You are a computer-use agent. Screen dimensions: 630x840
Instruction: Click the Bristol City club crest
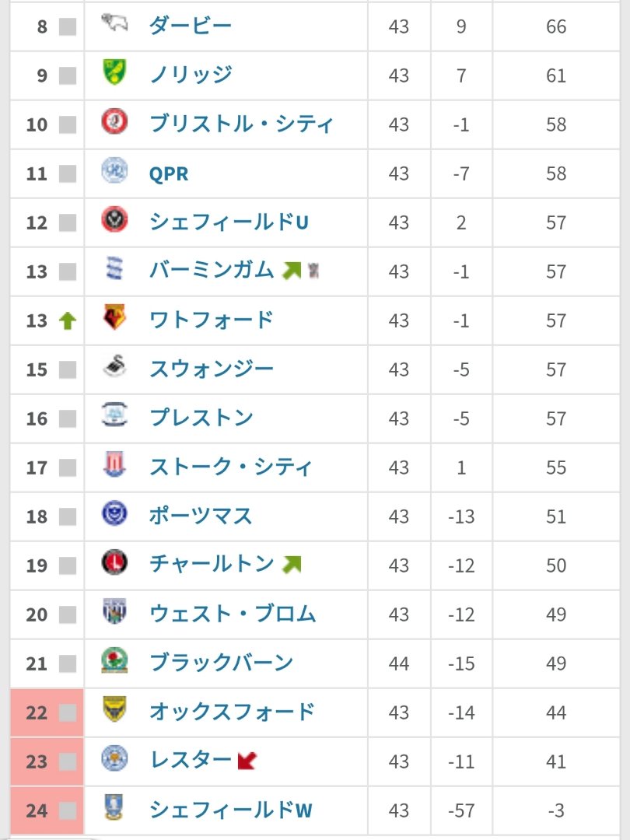[x=114, y=123]
